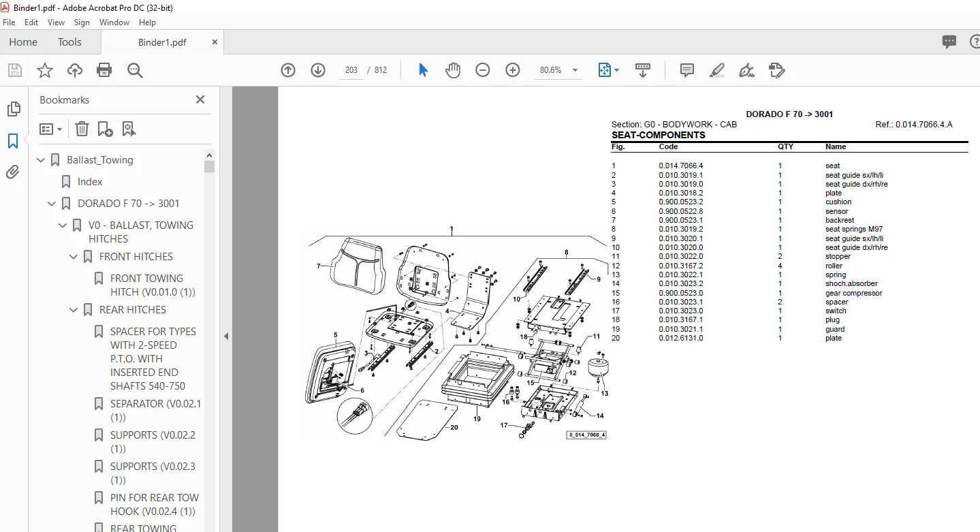Collapse the DORADO F 70 -> 3001 bookmark

click(x=52, y=204)
